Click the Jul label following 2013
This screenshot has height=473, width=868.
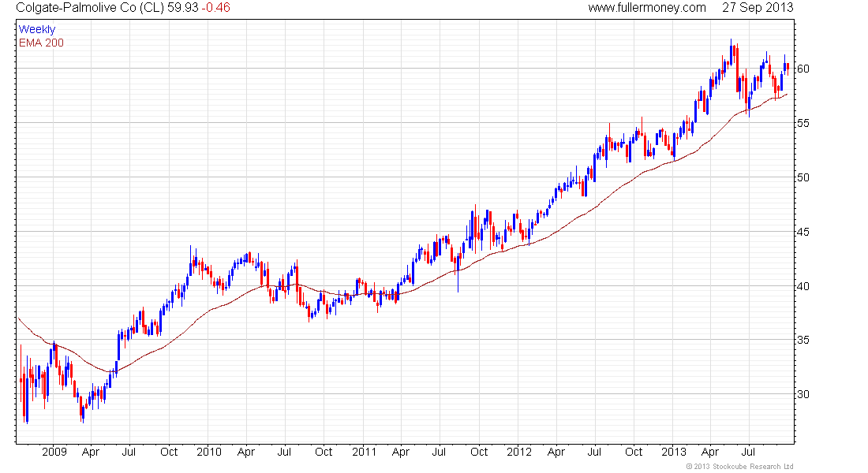(748, 452)
